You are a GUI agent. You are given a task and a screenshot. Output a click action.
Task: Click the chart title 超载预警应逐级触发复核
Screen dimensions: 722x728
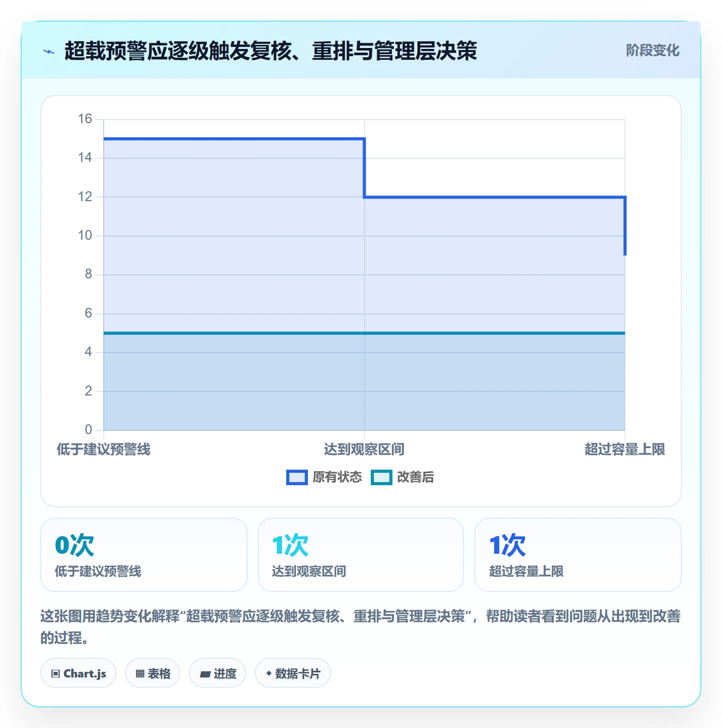click(271, 51)
